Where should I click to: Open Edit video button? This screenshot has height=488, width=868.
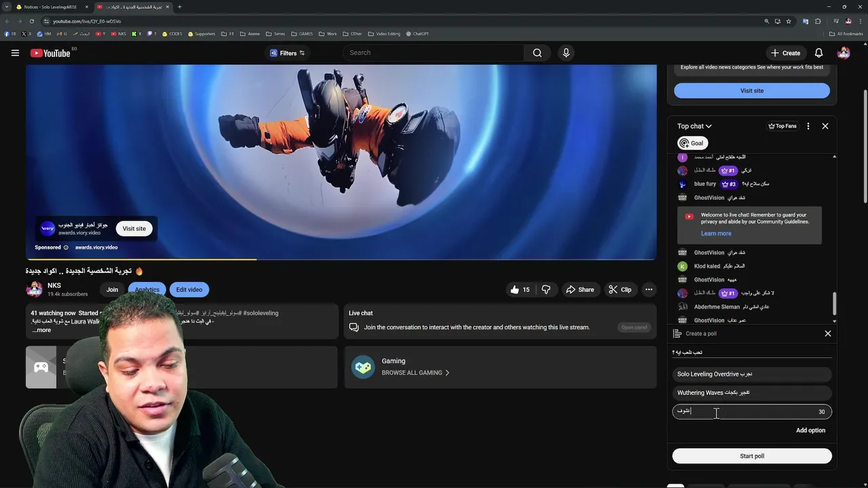tap(189, 289)
